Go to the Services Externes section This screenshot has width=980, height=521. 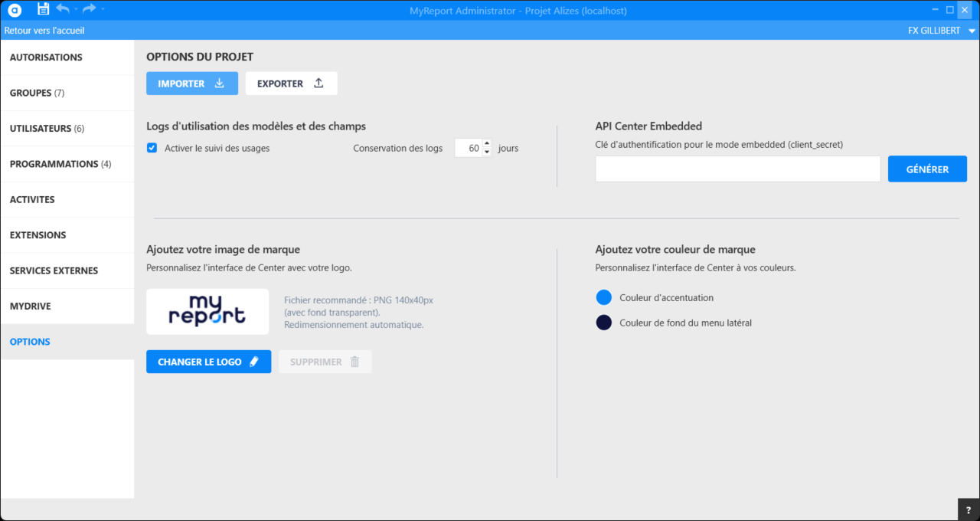(54, 270)
